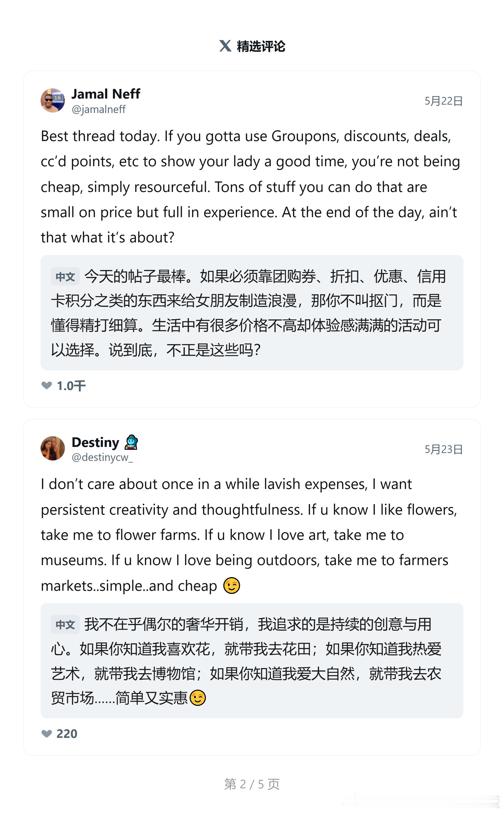The width and height of the screenshot is (504, 814).
Task: Open the @destinycw_ handle link
Action: click(x=102, y=457)
